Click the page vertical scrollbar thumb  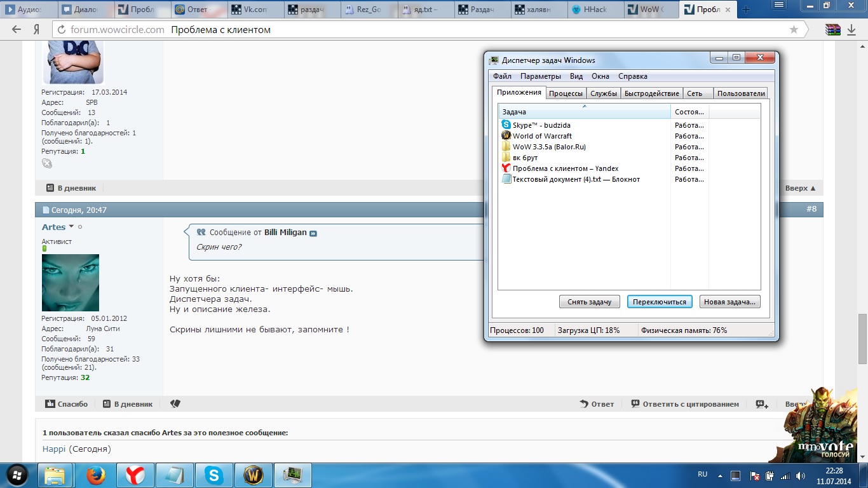(x=862, y=337)
